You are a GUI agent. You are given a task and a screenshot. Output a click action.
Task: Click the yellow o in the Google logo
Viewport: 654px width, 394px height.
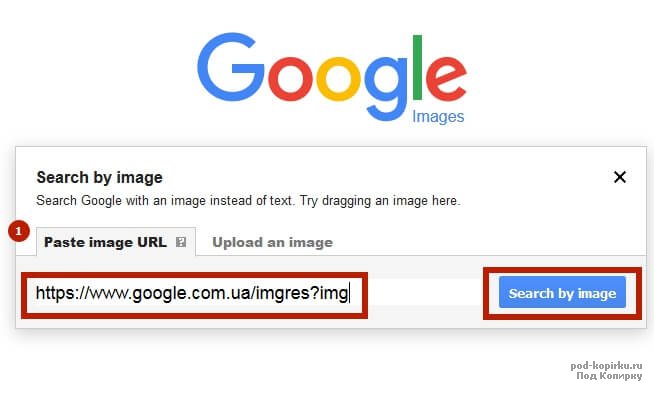[338, 79]
